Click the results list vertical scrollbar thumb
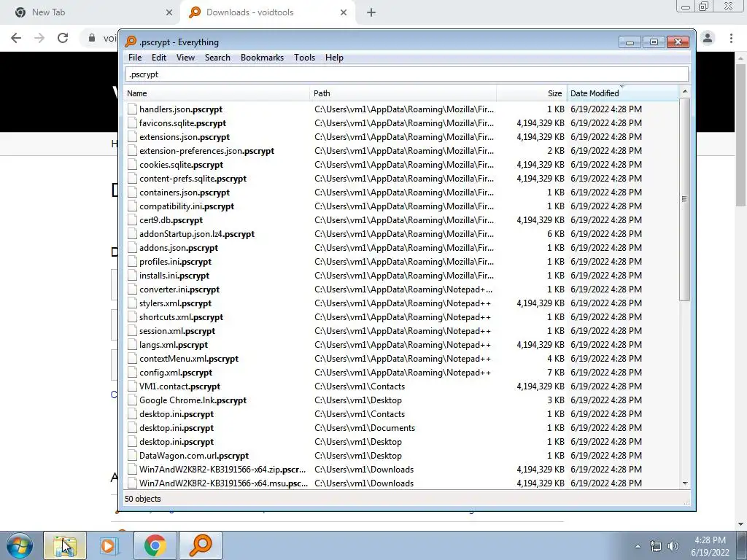Viewport: 747px width, 560px height. (x=684, y=199)
